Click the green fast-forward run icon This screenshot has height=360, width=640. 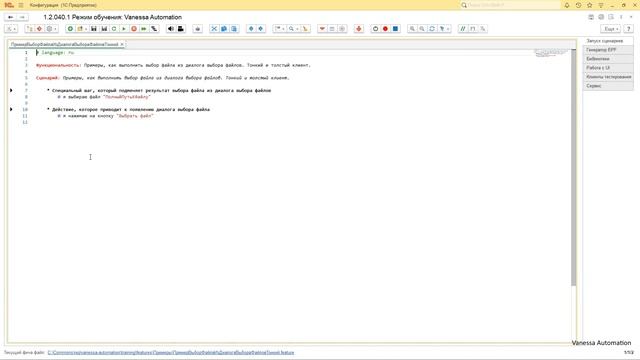point(144,29)
